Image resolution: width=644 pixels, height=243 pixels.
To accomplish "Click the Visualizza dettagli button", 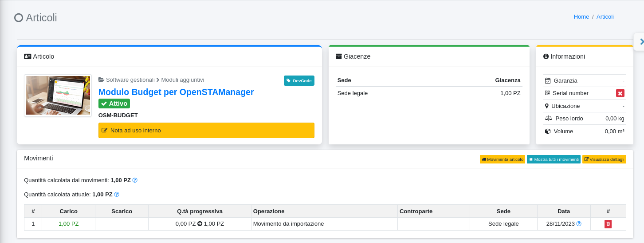I will (604, 159).
